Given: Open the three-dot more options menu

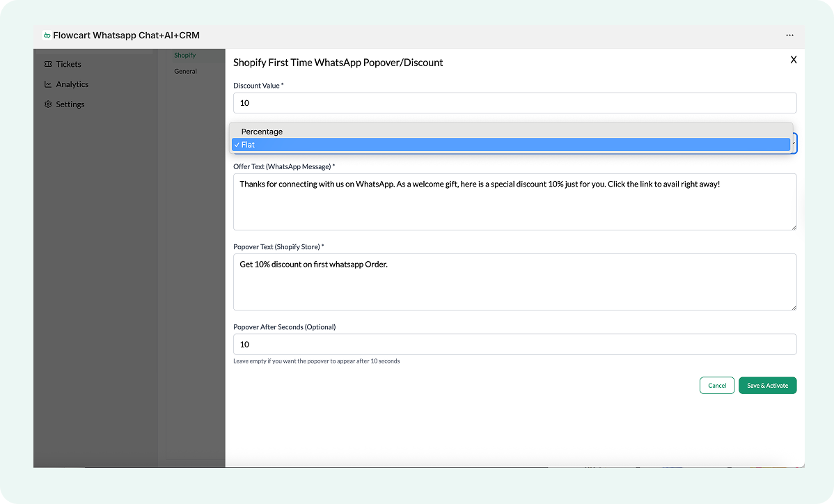Looking at the screenshot, I should click(x=789, y=35).
